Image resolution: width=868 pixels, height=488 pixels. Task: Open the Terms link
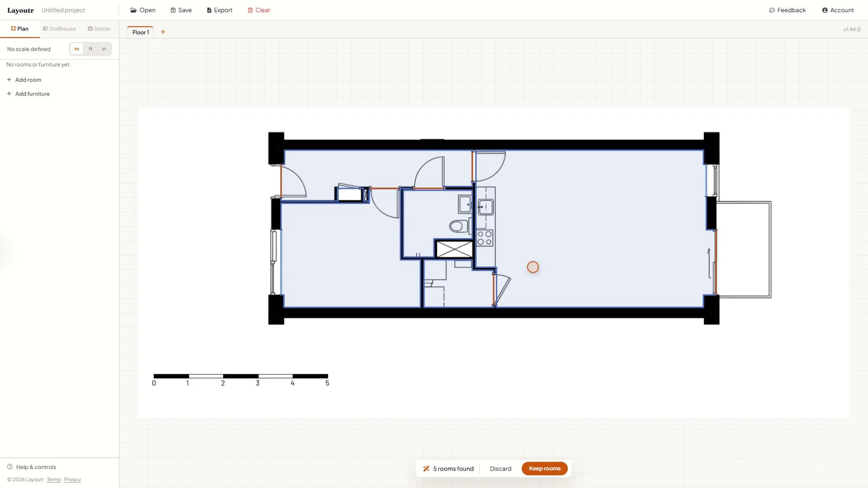54,479
